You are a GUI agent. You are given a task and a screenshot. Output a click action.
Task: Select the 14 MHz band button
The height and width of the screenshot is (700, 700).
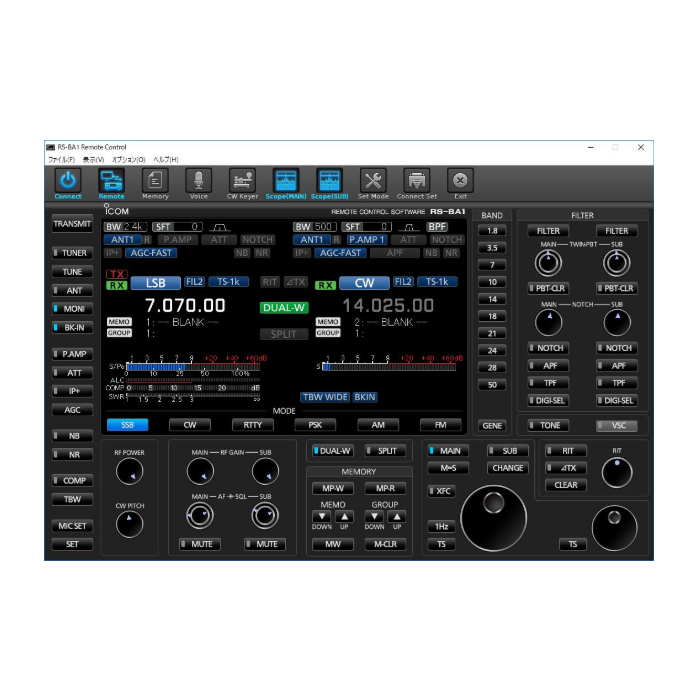coord(492,299)
